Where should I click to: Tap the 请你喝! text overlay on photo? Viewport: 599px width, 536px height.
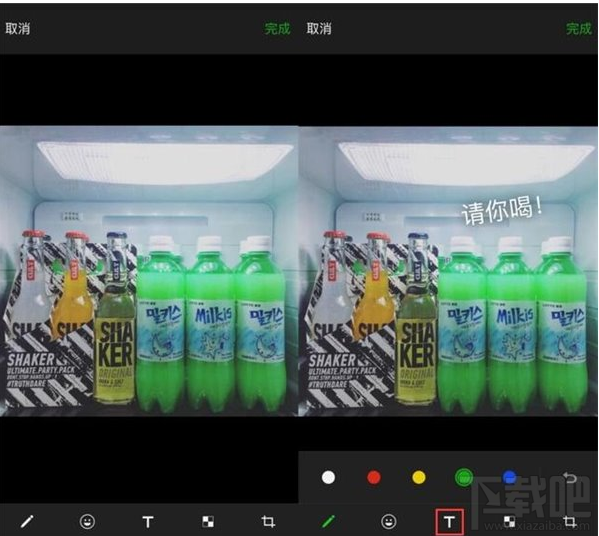coord(502,211)
